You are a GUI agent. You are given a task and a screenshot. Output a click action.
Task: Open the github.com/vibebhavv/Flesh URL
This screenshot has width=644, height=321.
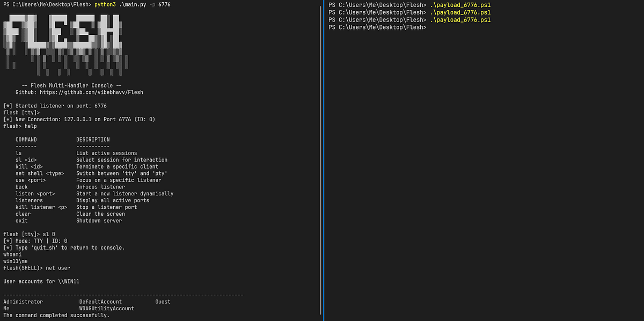pyautogui.click(x=92, y=92)
